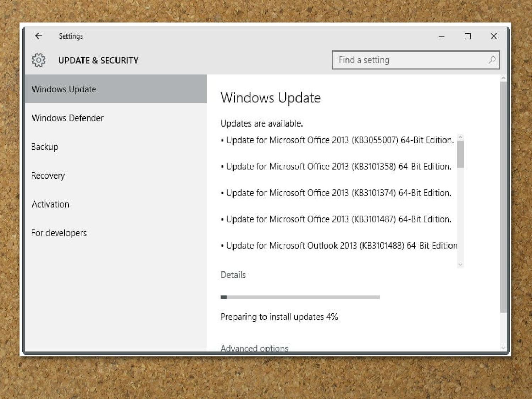Click main page scroll-down arrow
Screen dimensions: 532x399
503,348
